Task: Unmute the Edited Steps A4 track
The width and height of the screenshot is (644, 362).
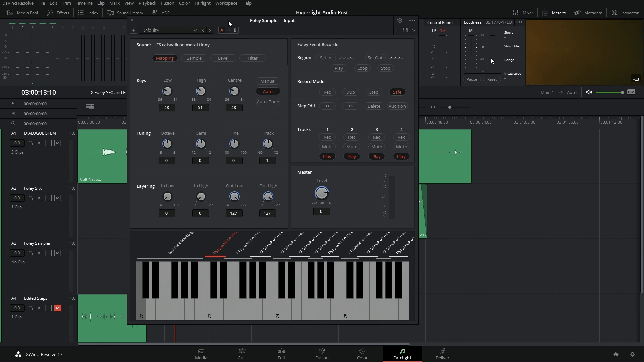Action: [58, 308]
